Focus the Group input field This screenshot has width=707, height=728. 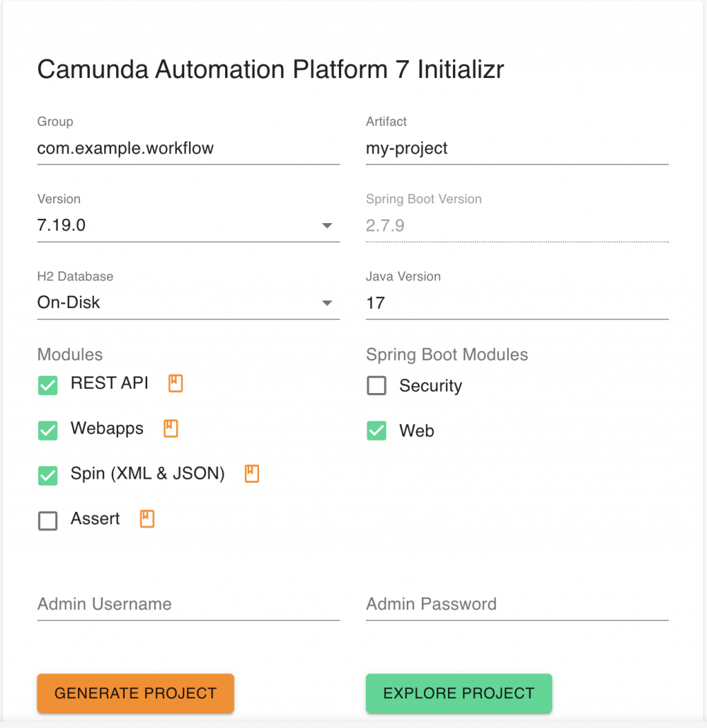tap(188, 149)
